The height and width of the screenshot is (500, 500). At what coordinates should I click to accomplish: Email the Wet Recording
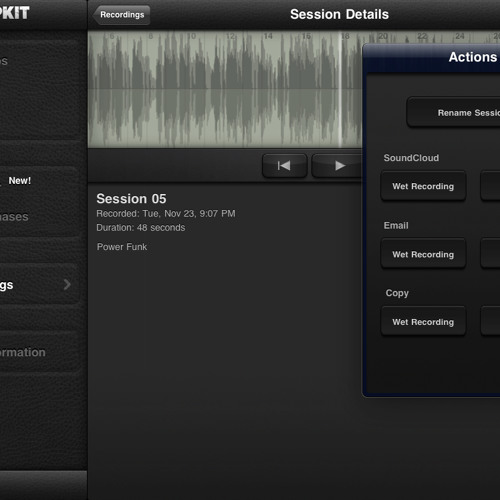pyautogui.click(x=423, y=254)
